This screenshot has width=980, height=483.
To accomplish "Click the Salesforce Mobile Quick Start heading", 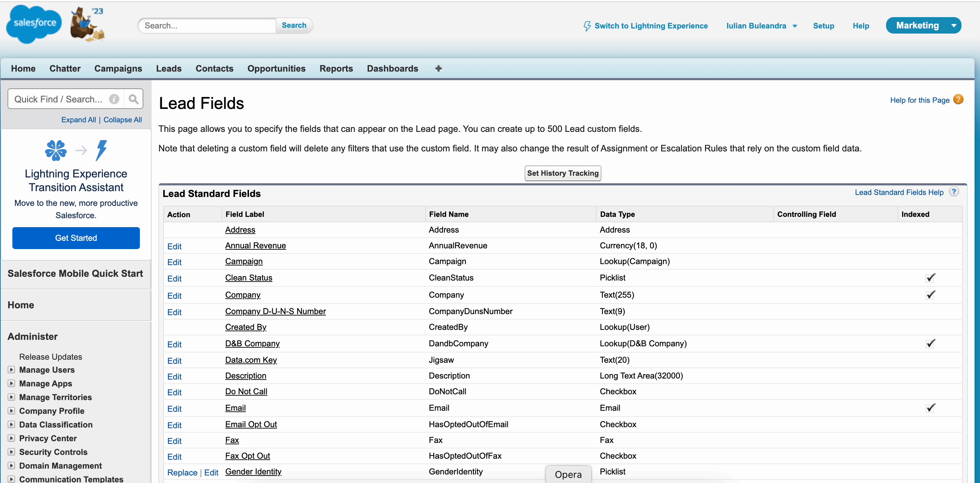I will click(75, 273).
